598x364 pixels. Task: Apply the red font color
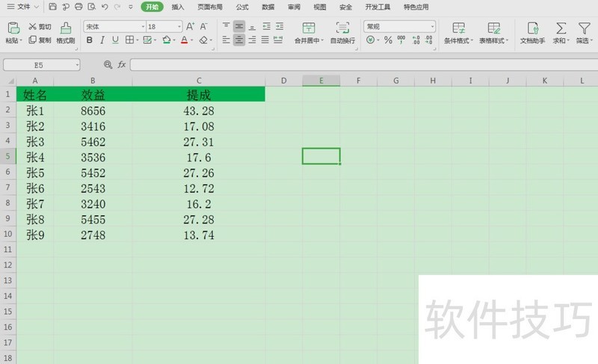185,40
